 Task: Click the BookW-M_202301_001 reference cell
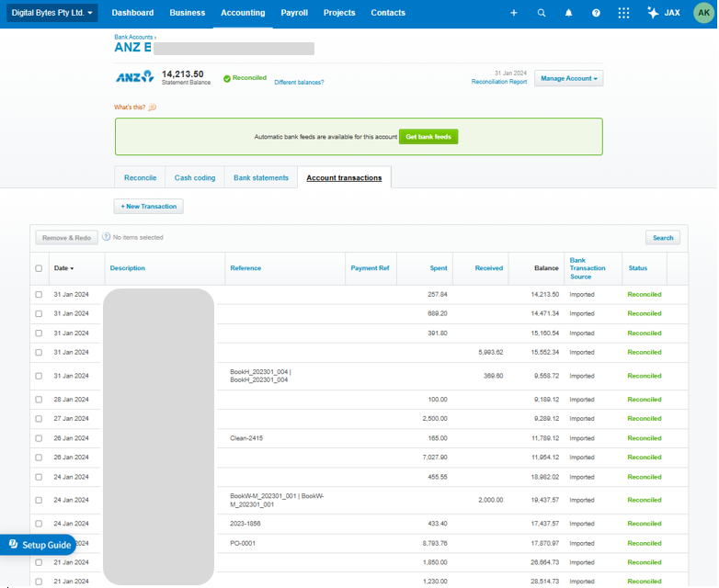[x=277, y=500]
